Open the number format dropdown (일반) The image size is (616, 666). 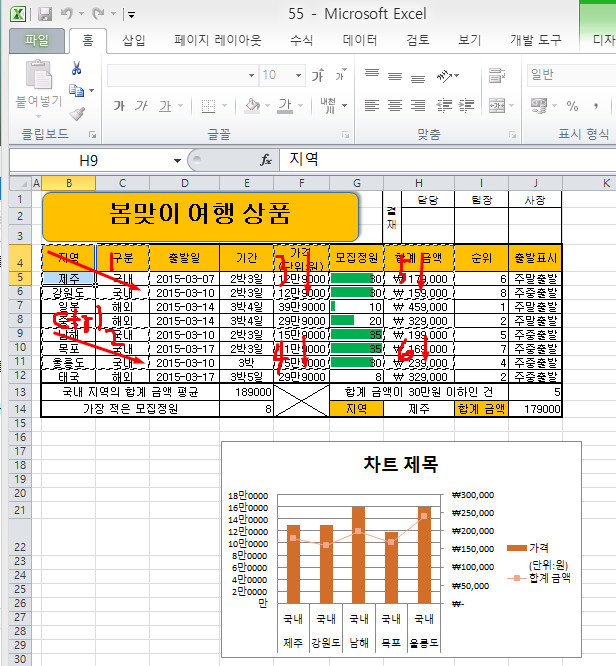571,75
